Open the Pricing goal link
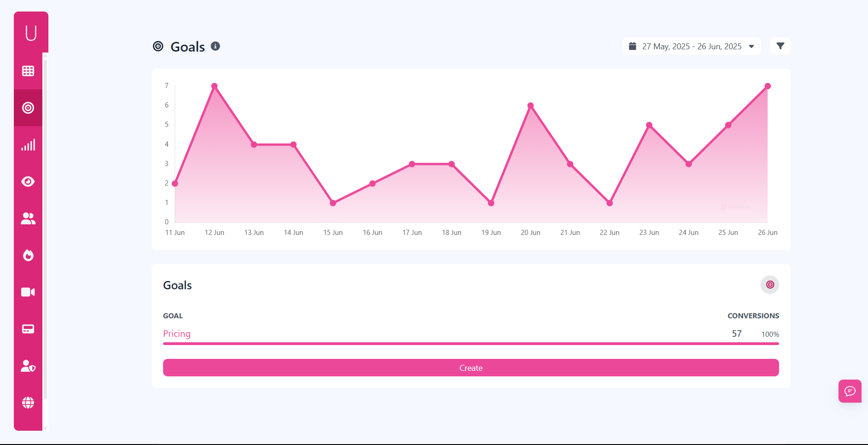Viewport: 868px width, 445px height. [176, 334]
